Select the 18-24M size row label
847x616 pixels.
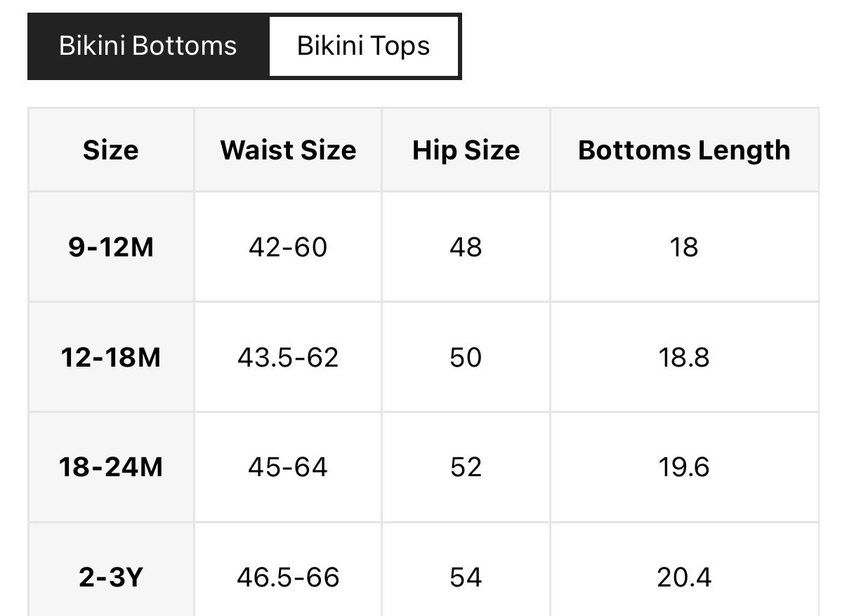point(111,467)
